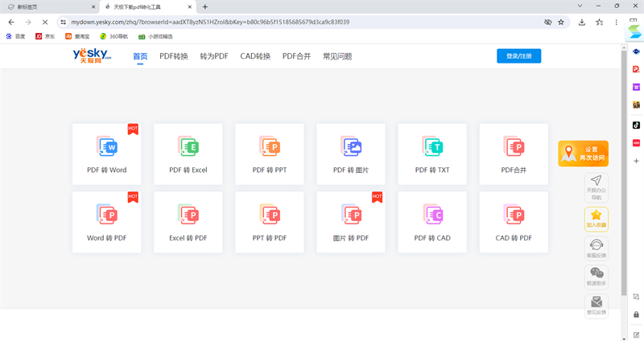Open the PDF 转 Excel converter card
The height and width of the screenshot is (341, 644).
188,154
